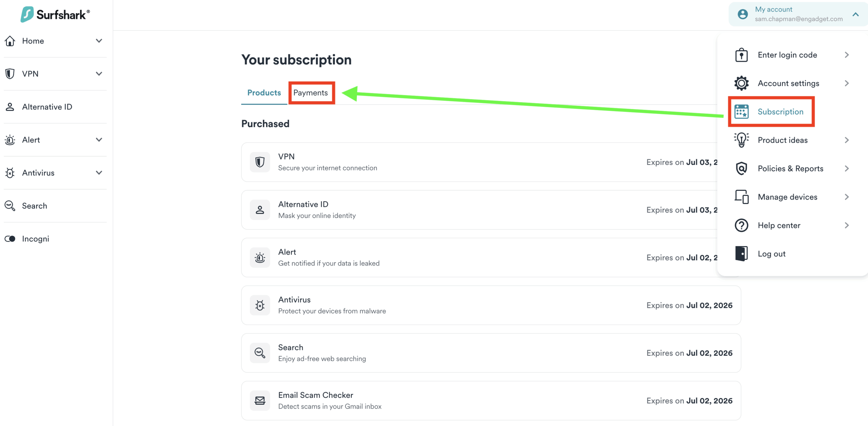Select the VPN shield icon in sidebar

tap(10, 74)
